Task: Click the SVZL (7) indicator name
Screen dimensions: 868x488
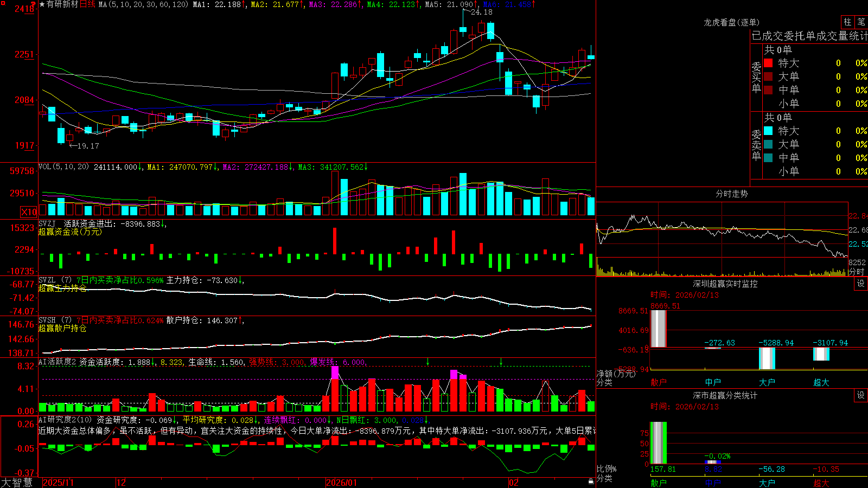Action: click(x=55, y=280)
